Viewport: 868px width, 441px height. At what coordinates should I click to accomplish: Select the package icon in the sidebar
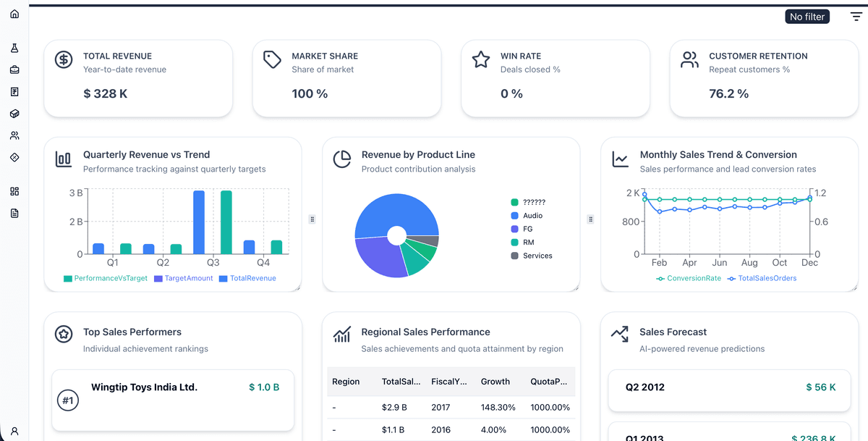[x=14, y=113]
